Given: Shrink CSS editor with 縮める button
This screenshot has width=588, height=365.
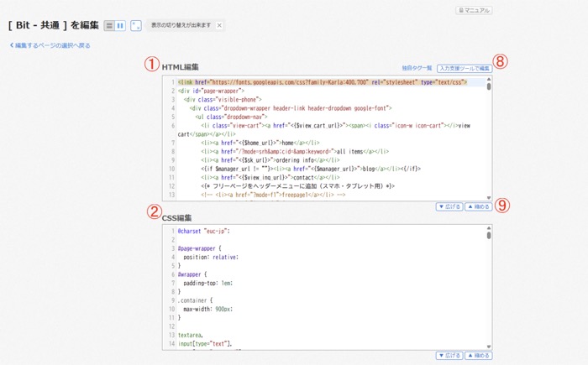Looking at the screenshot, I should tap(478, 356).
